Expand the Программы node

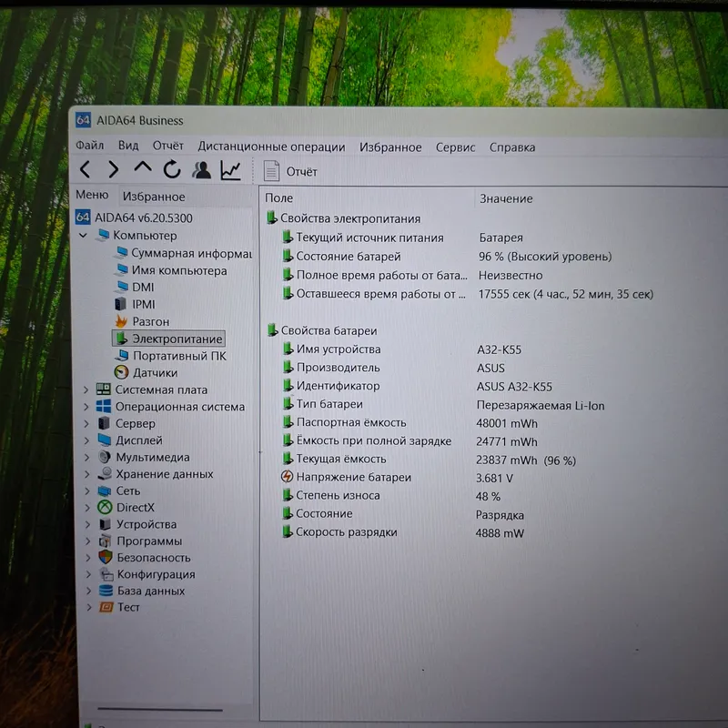[x=87, y=541]
